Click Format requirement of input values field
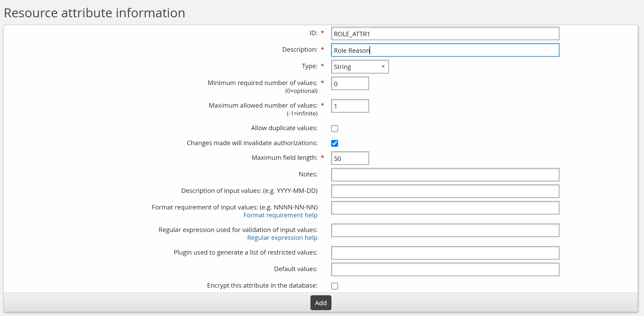 click(x=445, y=208)
